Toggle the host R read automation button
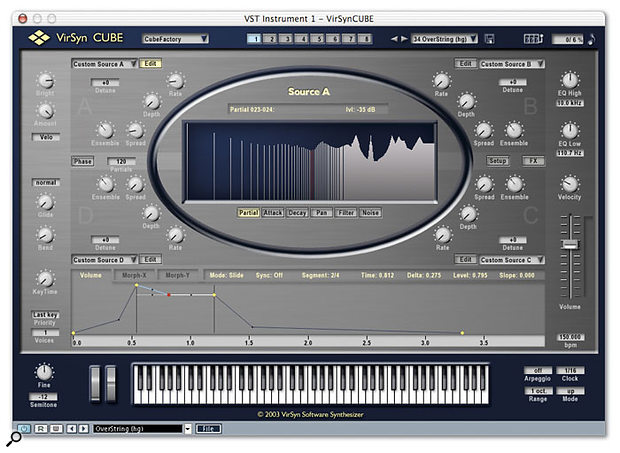The image size is (620, 453). 41,428
